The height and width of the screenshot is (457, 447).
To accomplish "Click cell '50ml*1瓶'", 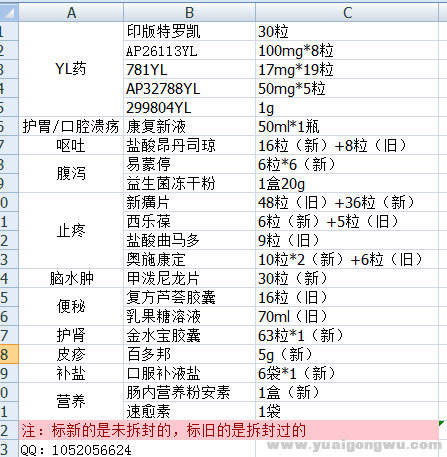I will pos(347,126).
